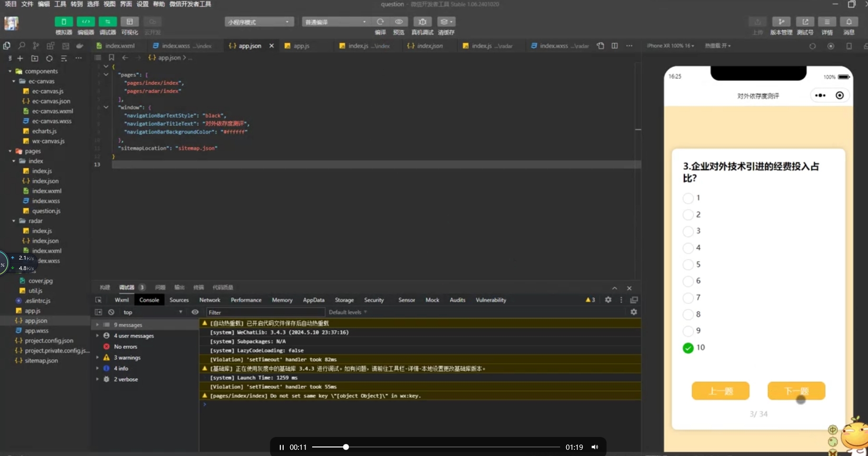Screen dimensions: 868x456
Task: Click the simulator capsule close circle
Action: [x=839, y=96]
